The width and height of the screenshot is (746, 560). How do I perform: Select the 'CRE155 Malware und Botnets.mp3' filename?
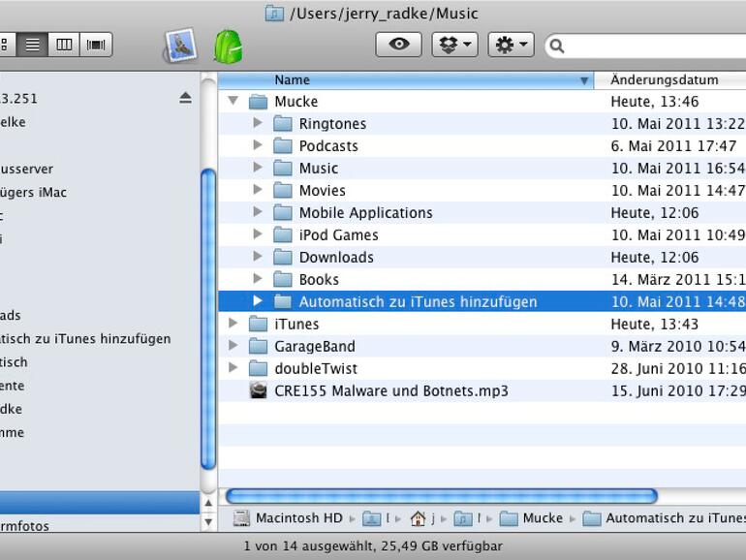(x=391, y=391)
